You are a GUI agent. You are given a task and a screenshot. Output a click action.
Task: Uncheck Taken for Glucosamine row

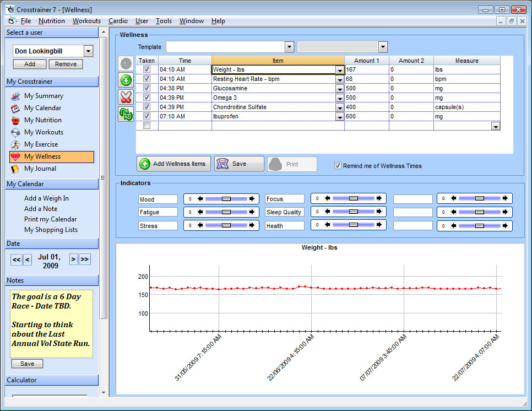(x=147, y=88)
